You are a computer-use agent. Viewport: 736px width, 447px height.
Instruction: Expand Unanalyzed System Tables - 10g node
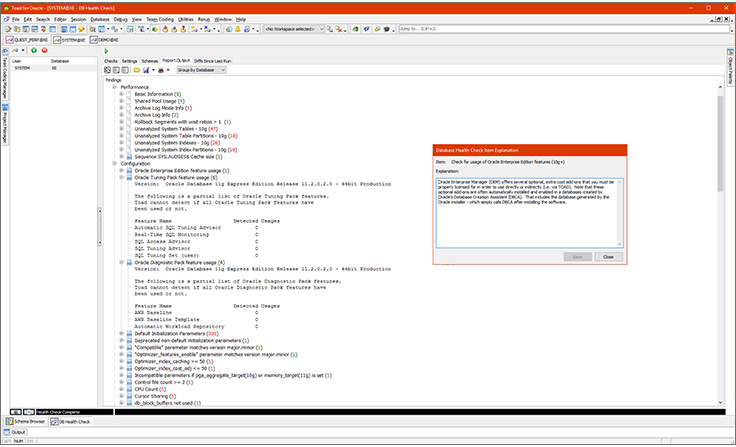[121, 129]
